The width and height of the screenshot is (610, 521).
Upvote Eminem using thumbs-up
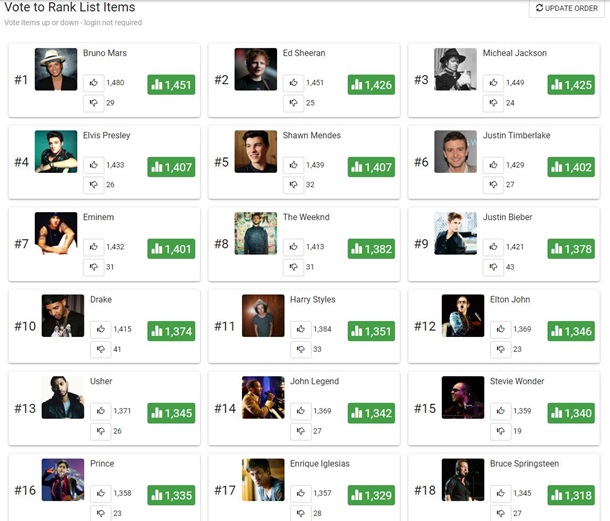click(93, 247)
